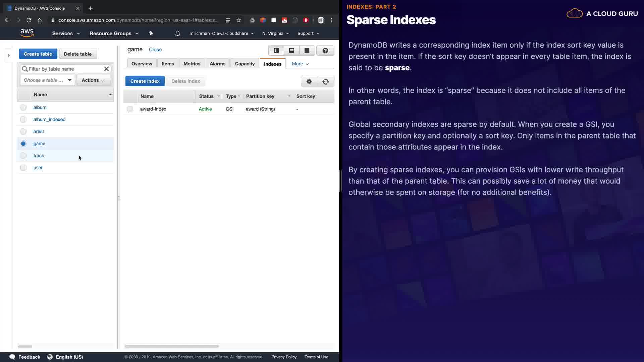Refresh the indexes list
The width and height of the screenshot is (644, 362).
coord(325,81)
